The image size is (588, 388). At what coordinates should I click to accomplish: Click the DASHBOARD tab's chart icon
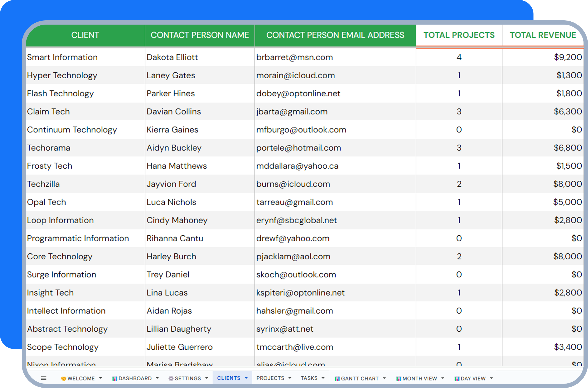point(115,379)
